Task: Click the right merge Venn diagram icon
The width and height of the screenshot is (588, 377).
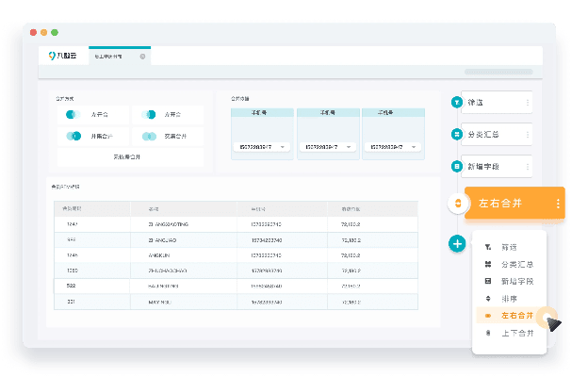Action: pos(149,114)
